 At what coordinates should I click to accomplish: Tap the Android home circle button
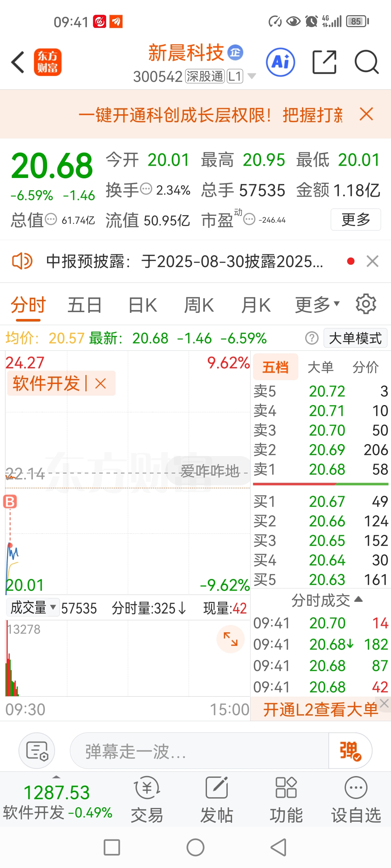(x=195, y=847)
